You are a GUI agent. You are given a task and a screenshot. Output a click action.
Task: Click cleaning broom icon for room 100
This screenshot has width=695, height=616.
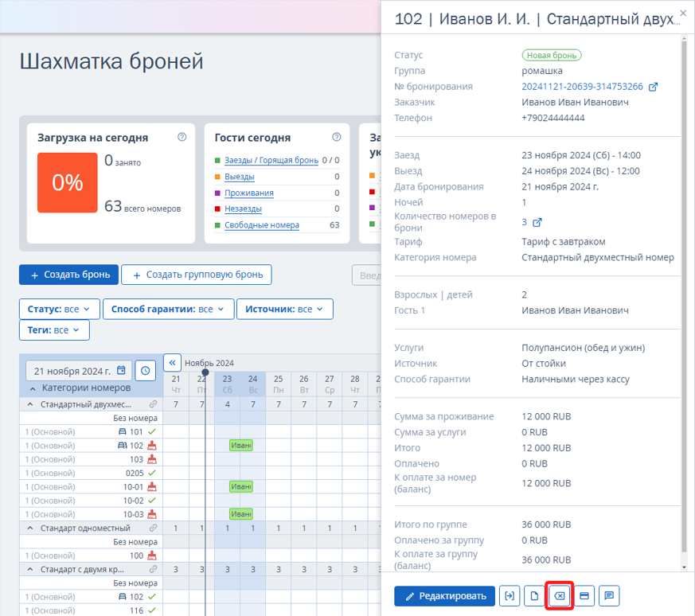point(152,556)
